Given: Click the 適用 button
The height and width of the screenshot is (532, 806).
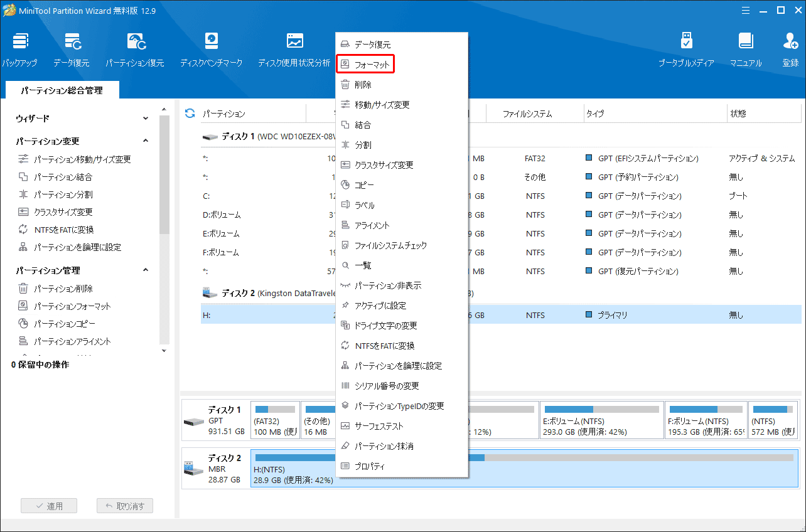Looking at the screenshot, I should tap(49, 506).
